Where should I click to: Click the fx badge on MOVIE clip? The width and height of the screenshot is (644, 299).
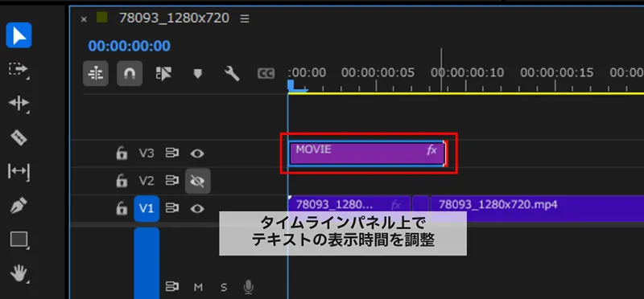[431, 150]
